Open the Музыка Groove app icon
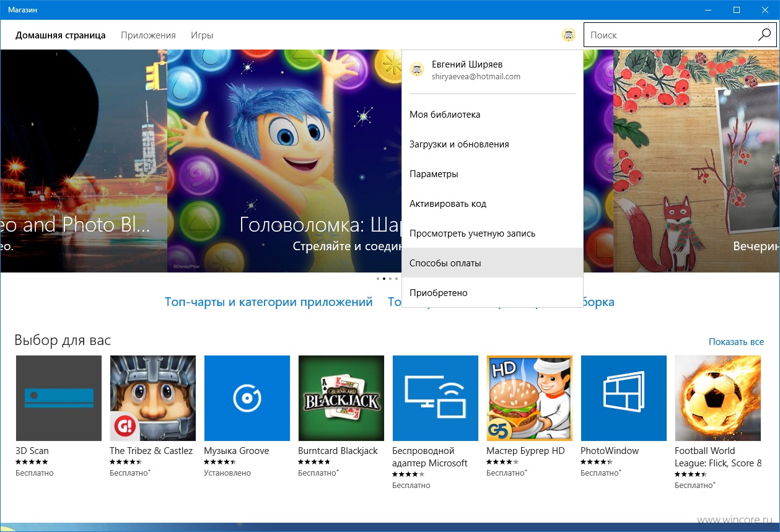780x532 pixels. [x=247, y=398]
